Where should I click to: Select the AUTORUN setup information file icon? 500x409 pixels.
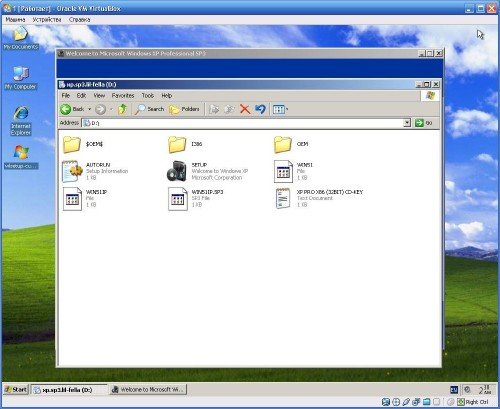pos(72,171)
